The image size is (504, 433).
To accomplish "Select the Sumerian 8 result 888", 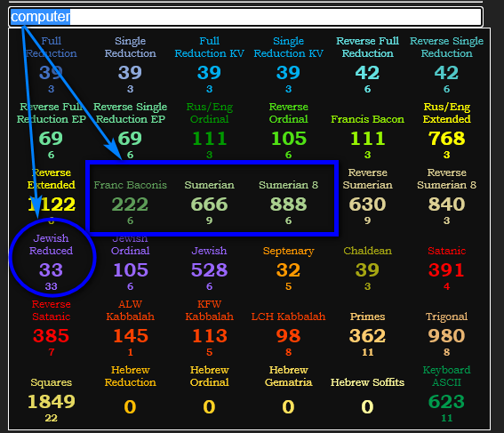I will (x=288, y=204).
